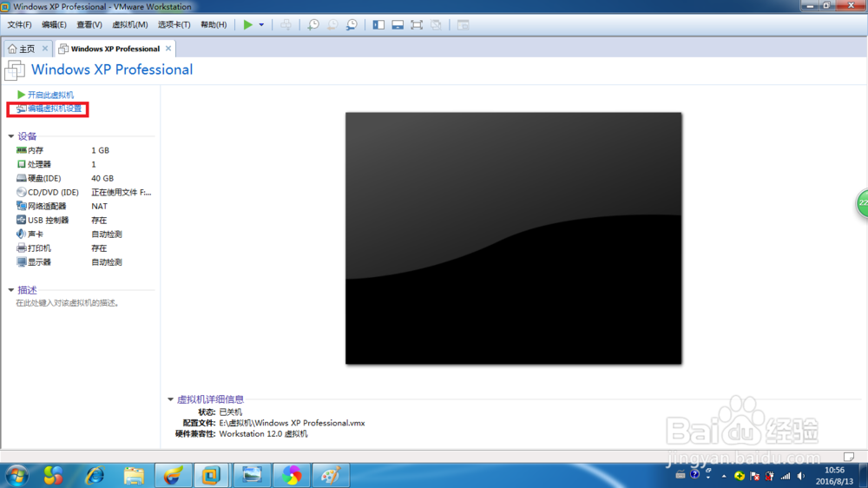The width and height of the screenshot is (868, 488).
Task: Open the power options dropdown arrow
Action: click(261, 24)
